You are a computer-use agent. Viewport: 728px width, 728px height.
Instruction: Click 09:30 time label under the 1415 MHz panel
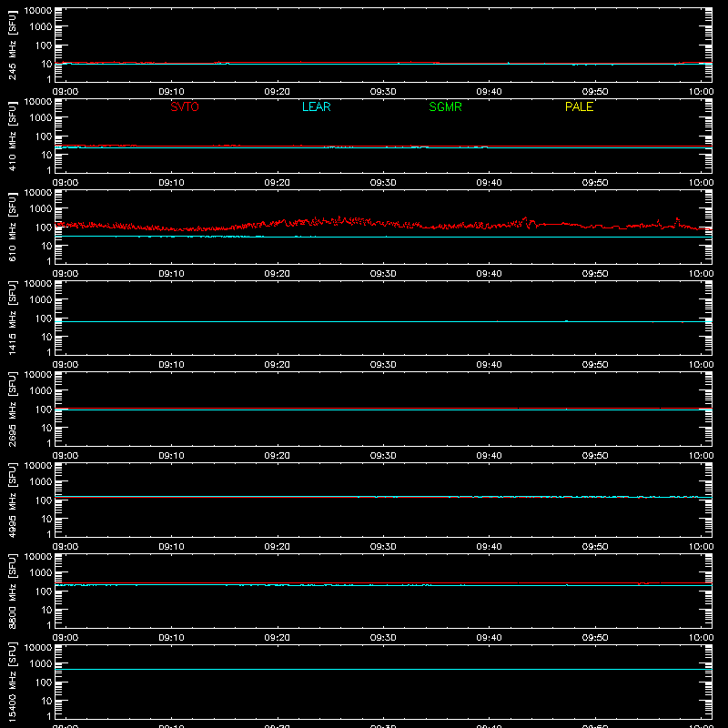383,365
